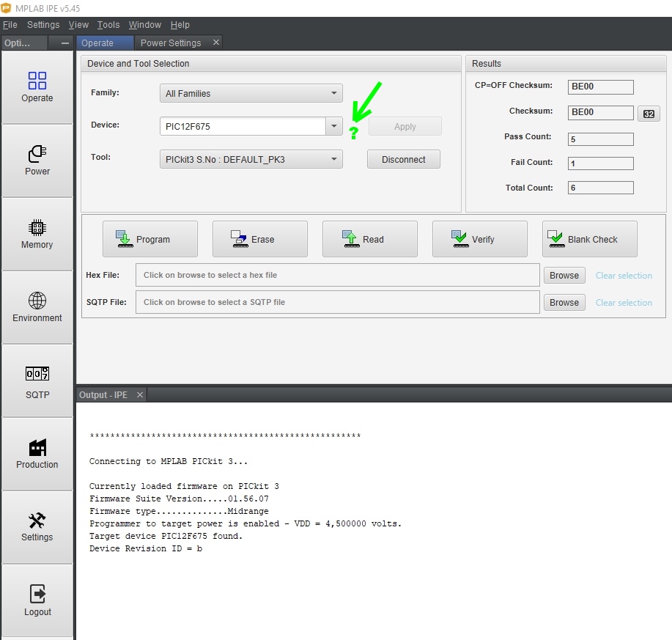Click the Device PIC12F675 text field
Screen dimensions: 672x640
243,126
